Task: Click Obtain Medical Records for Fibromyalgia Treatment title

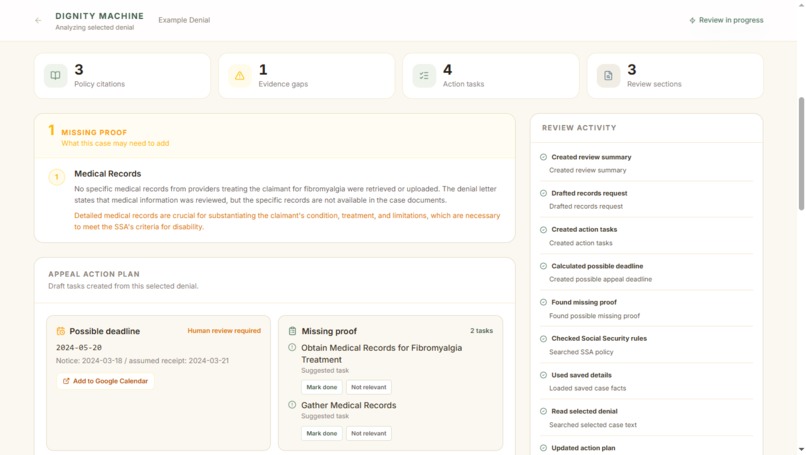Action: click(x=381, y=354)
